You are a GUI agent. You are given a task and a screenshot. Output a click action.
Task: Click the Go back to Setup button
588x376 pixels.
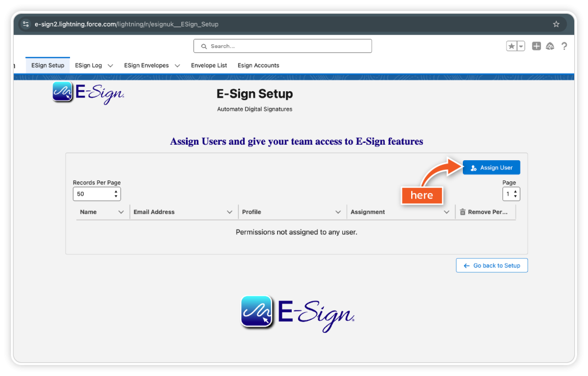(x=492, y=266)
